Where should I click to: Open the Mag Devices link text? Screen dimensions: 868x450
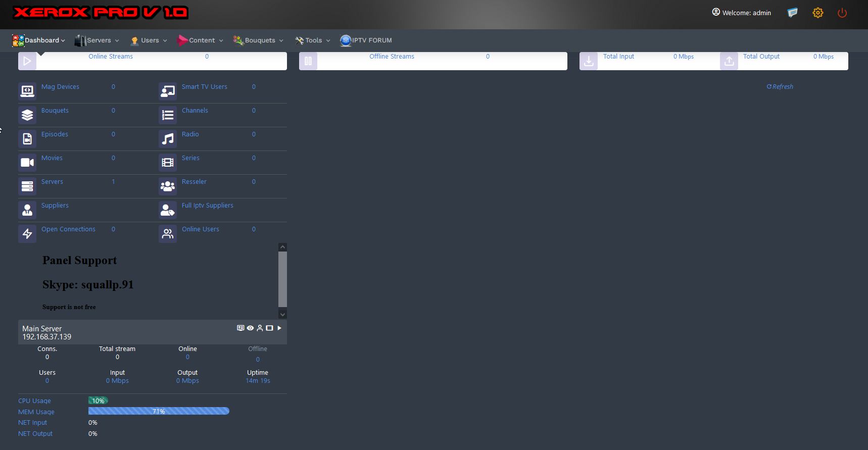tap(60, 87)
